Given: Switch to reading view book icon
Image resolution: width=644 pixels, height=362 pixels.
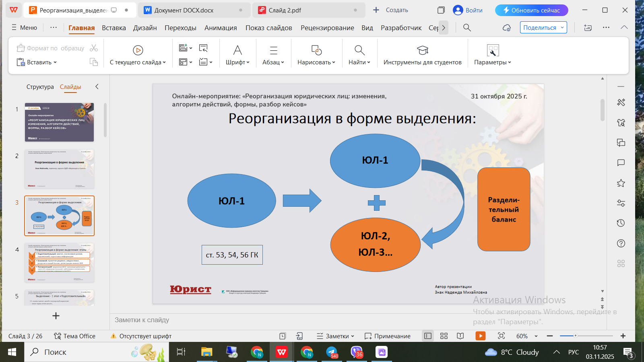Looking at the screenshot, I should point(460,336).
